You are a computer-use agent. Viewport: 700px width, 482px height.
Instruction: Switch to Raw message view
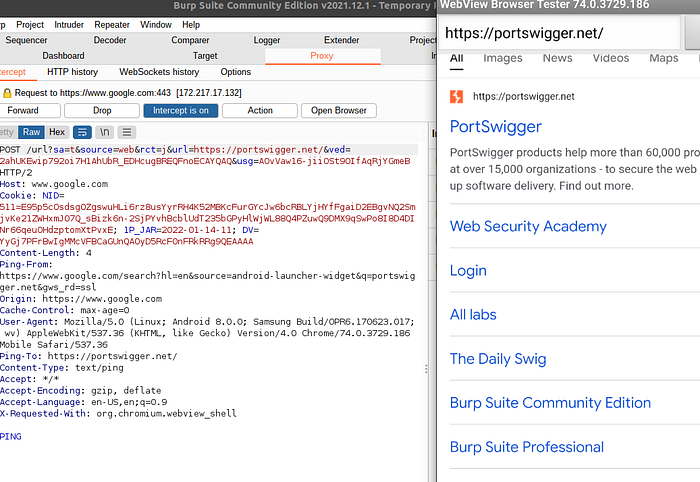click(31, 132)
